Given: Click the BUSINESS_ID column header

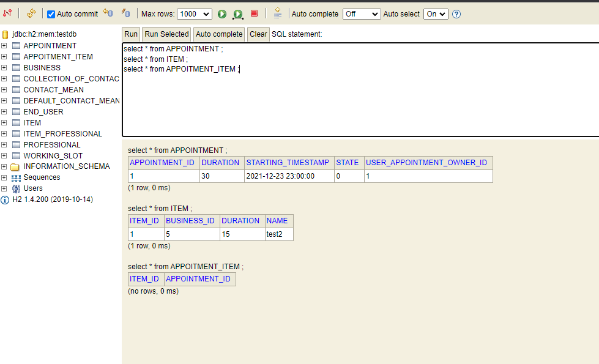Looking at the screenshot, I should tap(190, 221).
